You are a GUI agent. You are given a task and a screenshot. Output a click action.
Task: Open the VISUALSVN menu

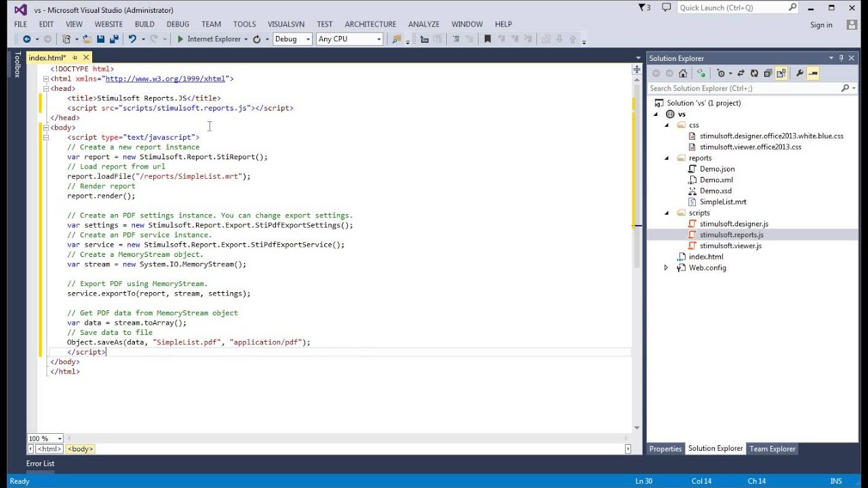[286, 24]
